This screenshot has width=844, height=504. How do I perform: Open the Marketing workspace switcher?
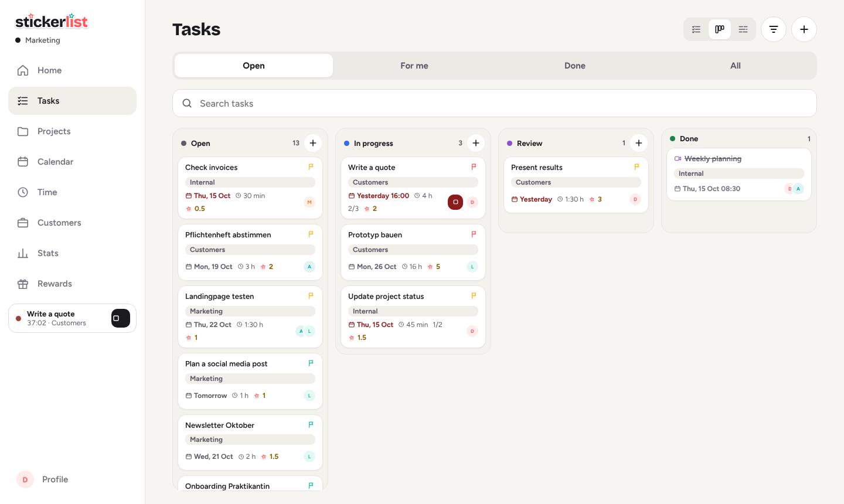[38, 40]
